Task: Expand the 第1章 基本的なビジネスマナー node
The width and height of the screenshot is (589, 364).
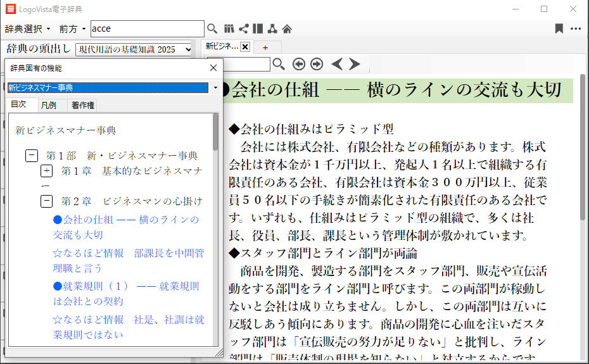Action: tap(47, 171)
